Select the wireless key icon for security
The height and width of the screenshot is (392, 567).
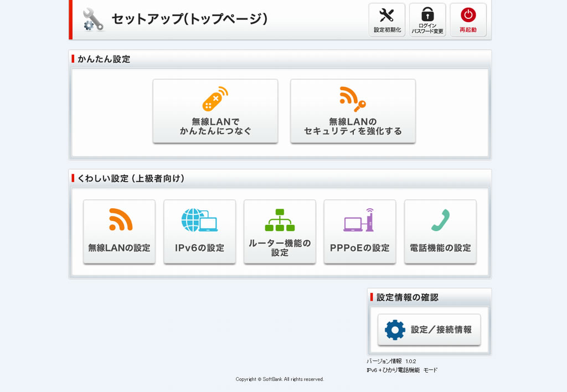pos(352,99)
